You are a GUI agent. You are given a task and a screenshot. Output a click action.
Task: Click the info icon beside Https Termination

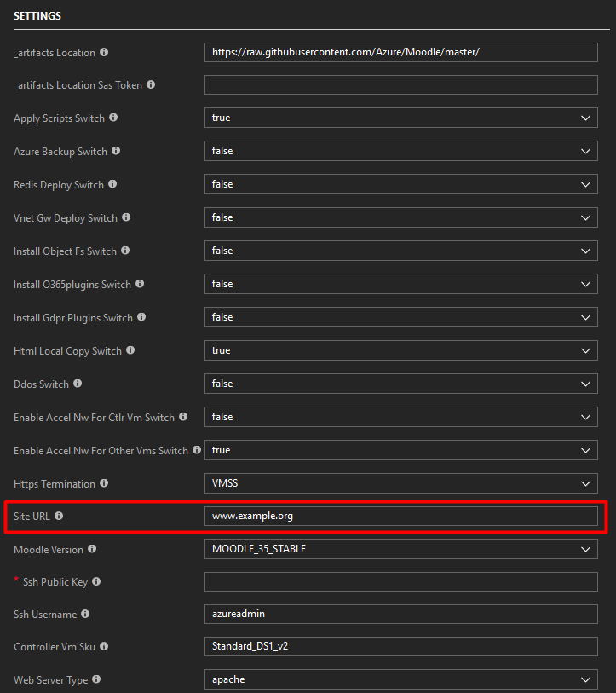pyautogui.click(x=105, y=483)
